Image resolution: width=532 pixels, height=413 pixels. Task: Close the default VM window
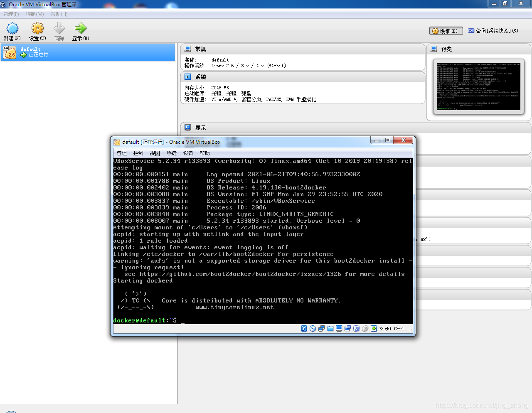click(x=403, y=140)
